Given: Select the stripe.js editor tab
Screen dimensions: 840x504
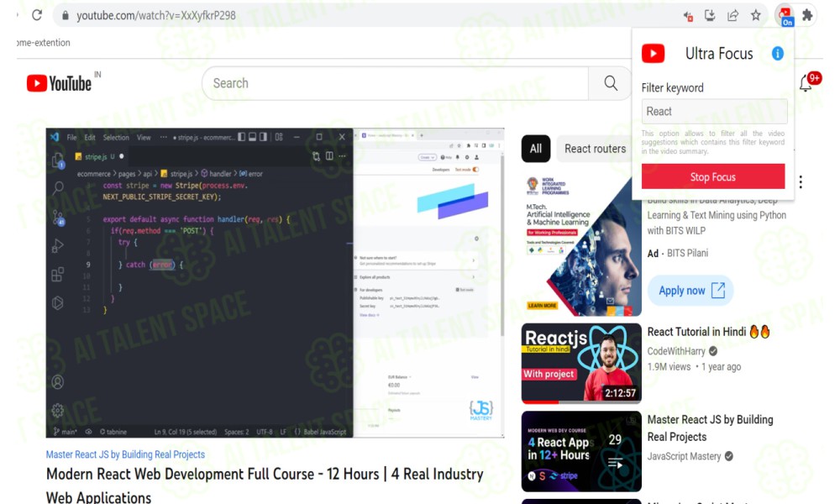Looking at the screenshot, I should (x=100, y=156).
